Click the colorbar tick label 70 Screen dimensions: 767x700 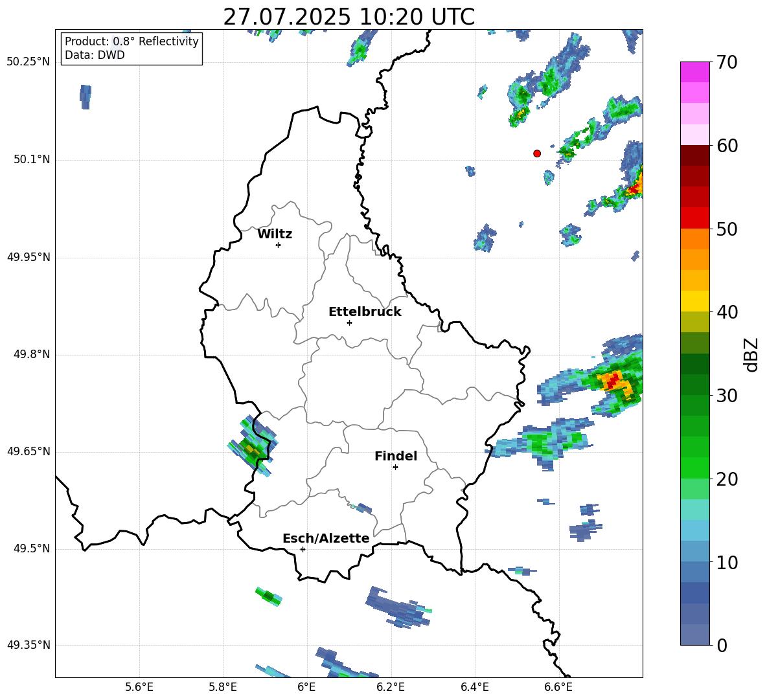point(727,62)
